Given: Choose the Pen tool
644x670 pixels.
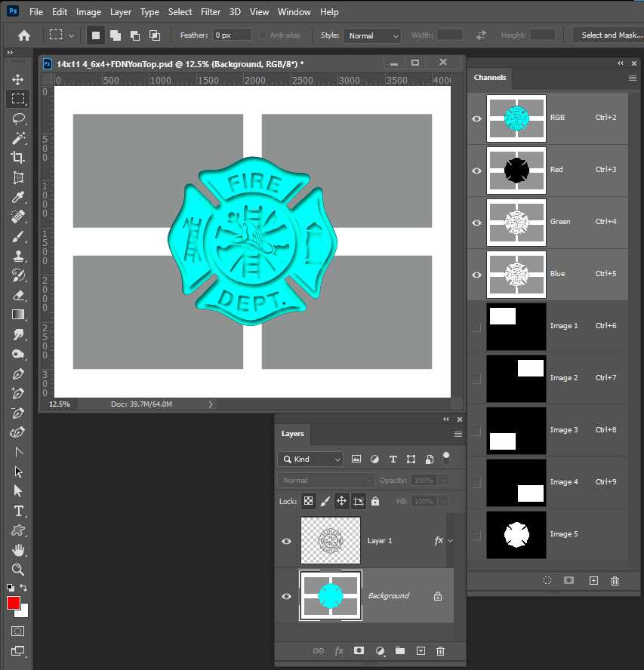Looking at the screenshot, I should pyautogui.click(x=18, y=373).
